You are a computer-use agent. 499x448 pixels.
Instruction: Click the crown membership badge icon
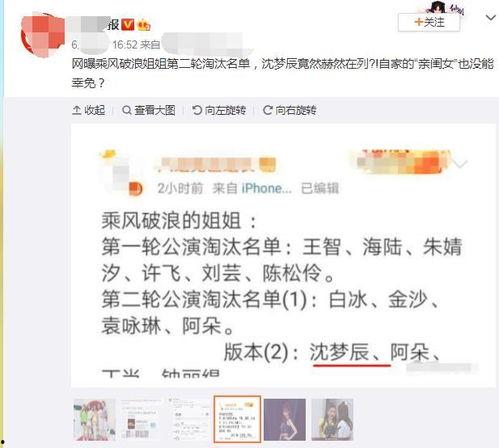pyautogui.click(x=143, y=25)
